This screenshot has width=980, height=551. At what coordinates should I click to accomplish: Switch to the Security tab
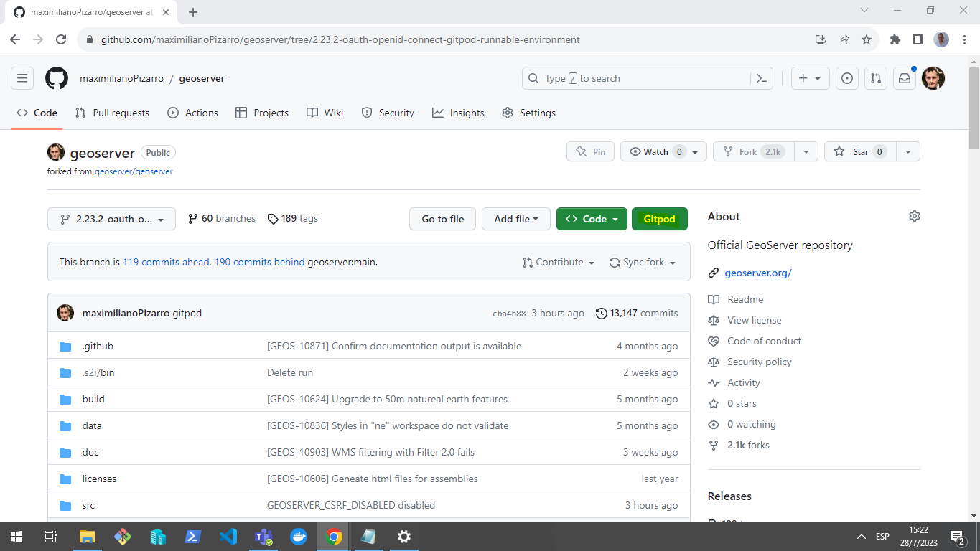[x=388, y=113]
